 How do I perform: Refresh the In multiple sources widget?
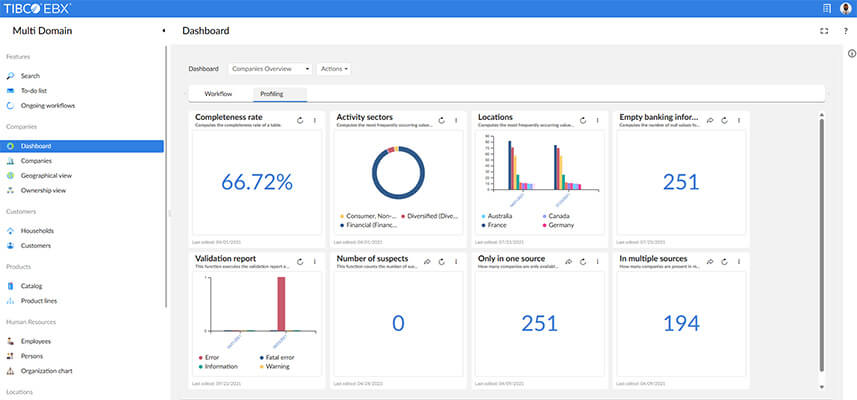coord(724,262)
